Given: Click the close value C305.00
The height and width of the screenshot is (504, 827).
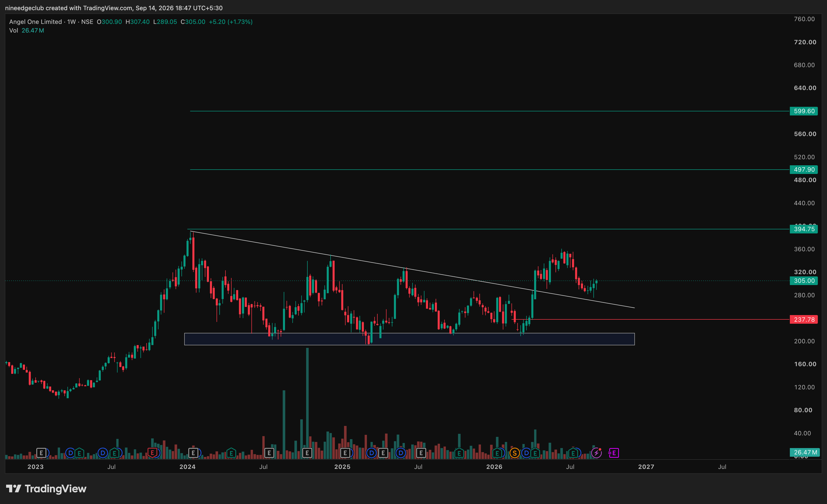Looking at the screenshot, I should click(193, 22).
